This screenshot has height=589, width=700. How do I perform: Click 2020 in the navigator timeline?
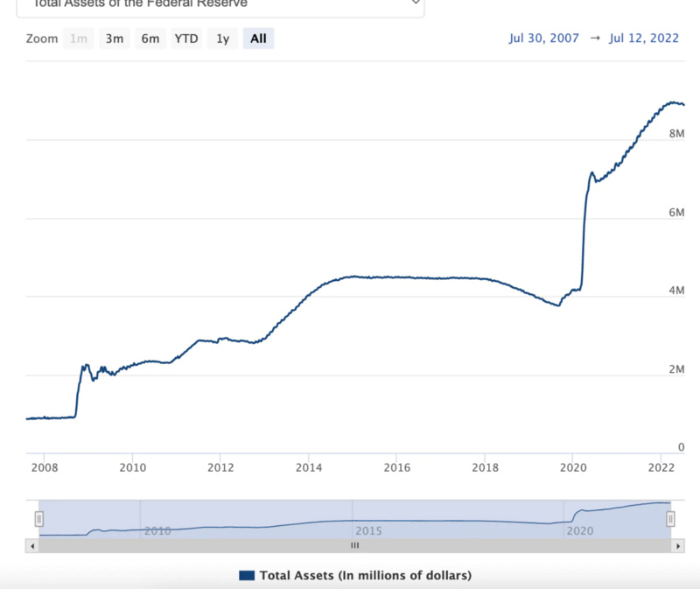(581, 530)
